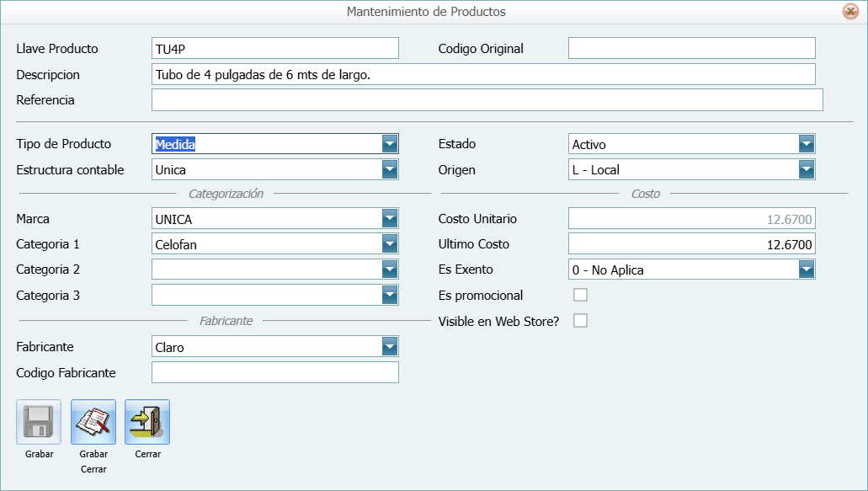Click the Grabar Cerrar icon
The width and height of the screenshot is (868, 491).
pos(93,422)
